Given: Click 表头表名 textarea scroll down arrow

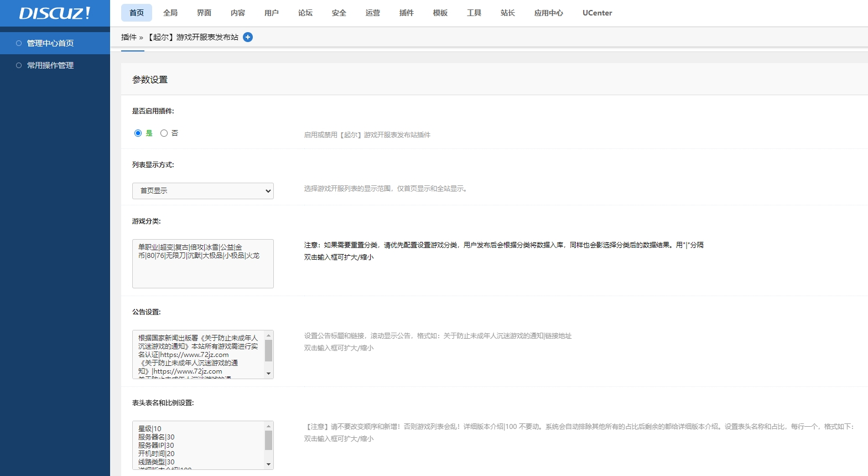Looking at the screenshot, I should tap(269, 464).
